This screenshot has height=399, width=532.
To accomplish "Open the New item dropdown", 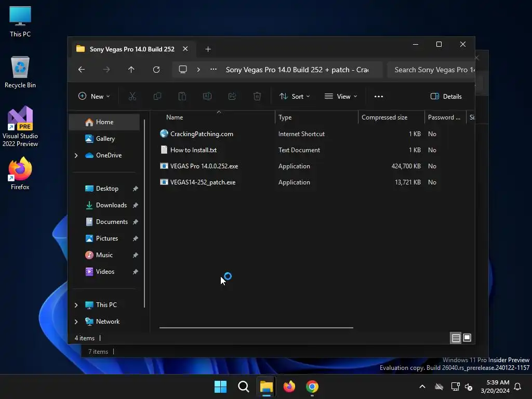I will tap(94, 96).
